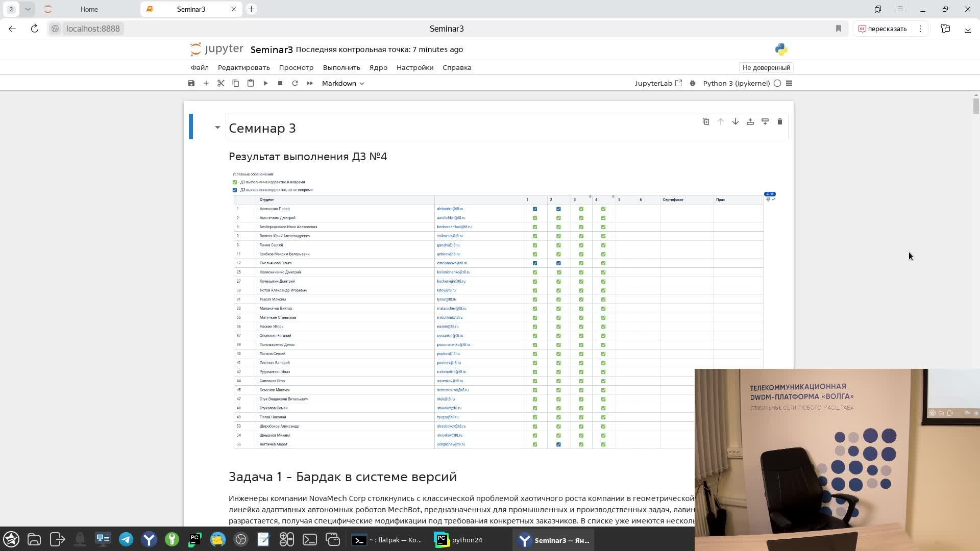Run the current cell with the play icon

point(265,83)
